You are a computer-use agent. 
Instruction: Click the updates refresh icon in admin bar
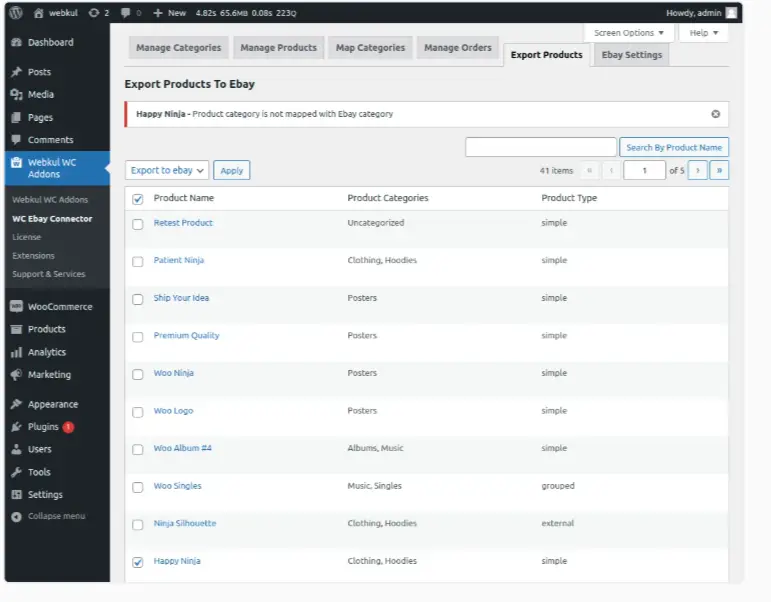click(x=93, y=13)
